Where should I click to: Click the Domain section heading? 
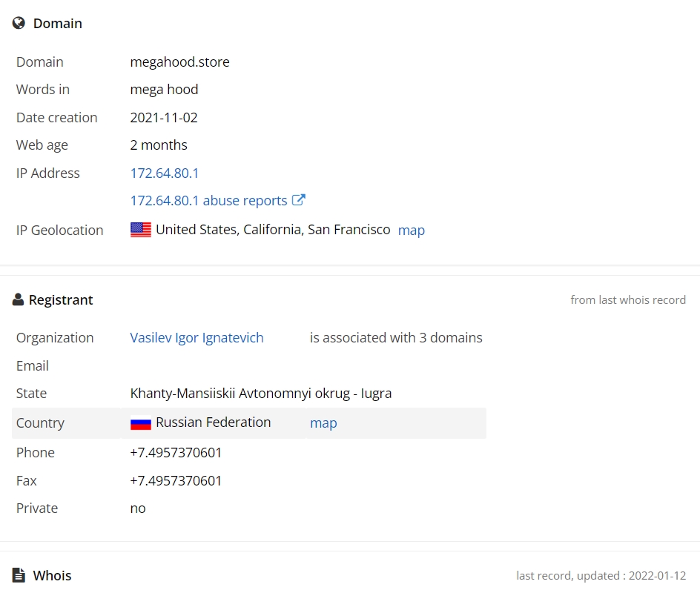click(58, 24)
